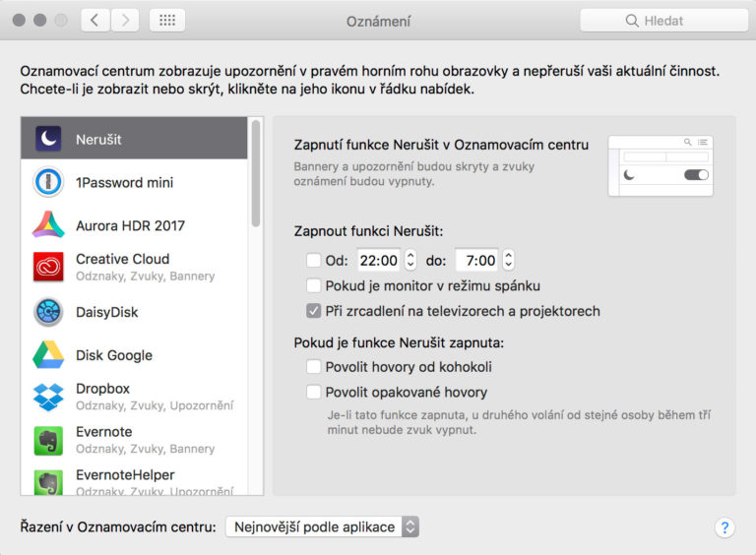756x555 pixels.
Task: Open help with the question mark button
Action: pos(724,527)
